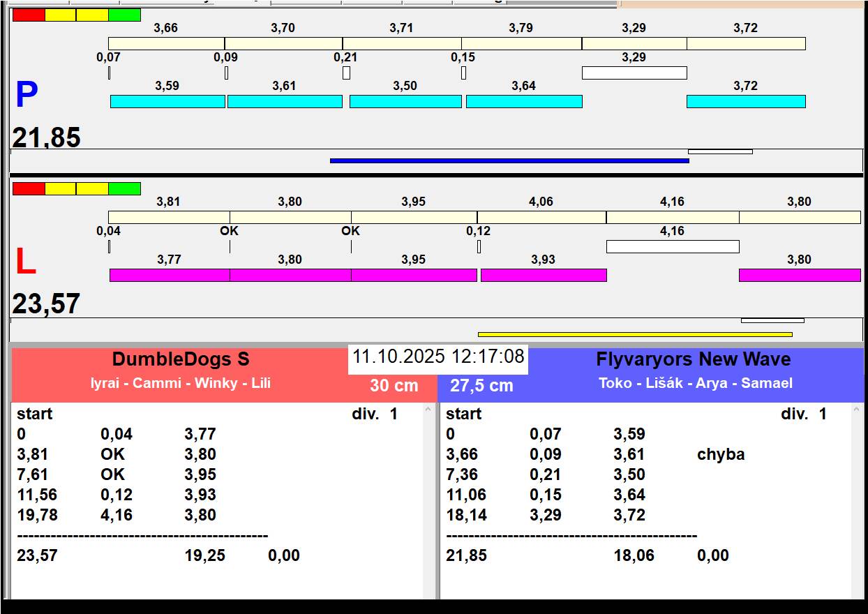Click the green start light in lane L
This screenshot has height=614, width=868.
(x=124, y=188)
